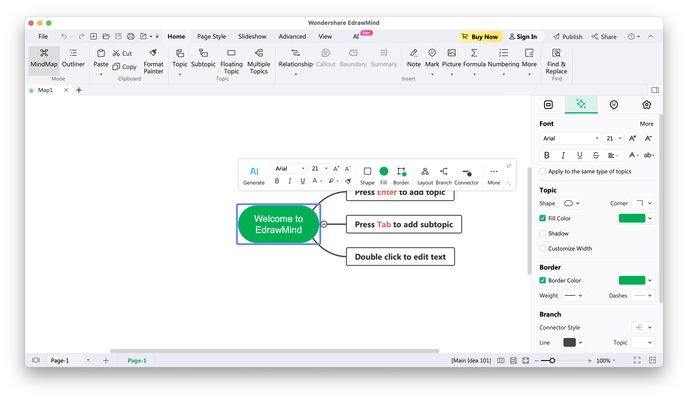Open the Fill Color green swatch
Screen dimensions: 688x400
click(x=632, y=218)
